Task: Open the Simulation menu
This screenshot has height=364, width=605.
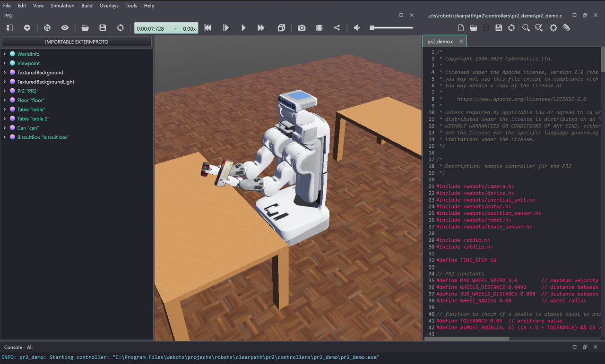Action: pyautogui.click(x=62, y=6)
